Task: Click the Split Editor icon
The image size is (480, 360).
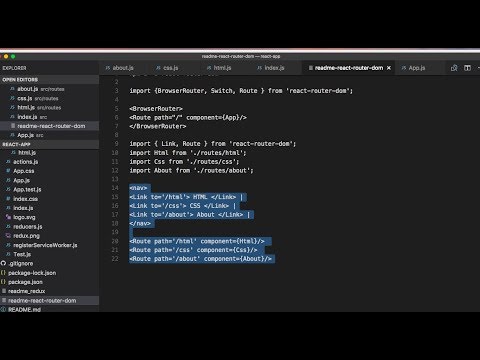Action: click(467, 68)
